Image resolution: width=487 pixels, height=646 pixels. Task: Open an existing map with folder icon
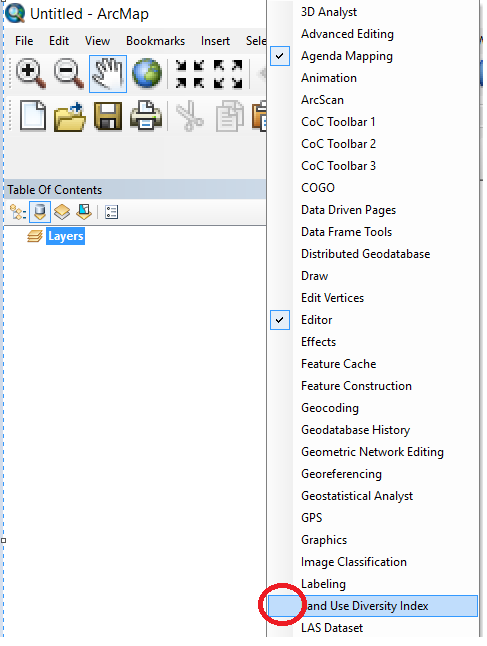pyautogui.click(x=70, y=117)
